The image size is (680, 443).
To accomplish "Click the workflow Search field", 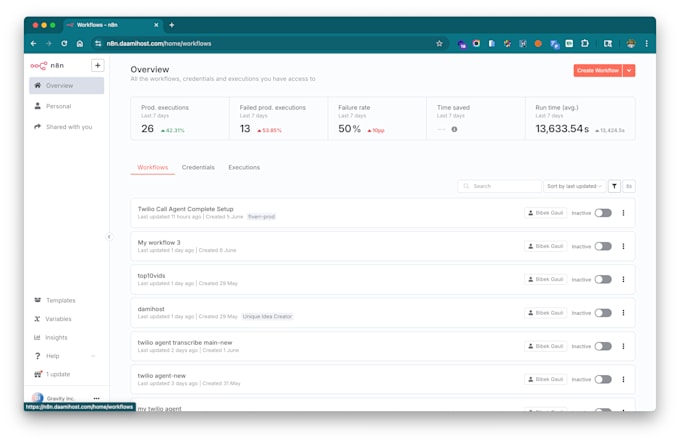I will pos(499,186).
